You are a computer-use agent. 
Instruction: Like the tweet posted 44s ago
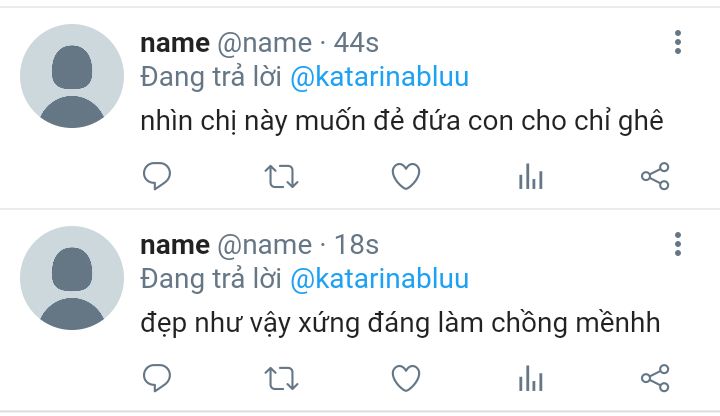(x=406, y=176)
